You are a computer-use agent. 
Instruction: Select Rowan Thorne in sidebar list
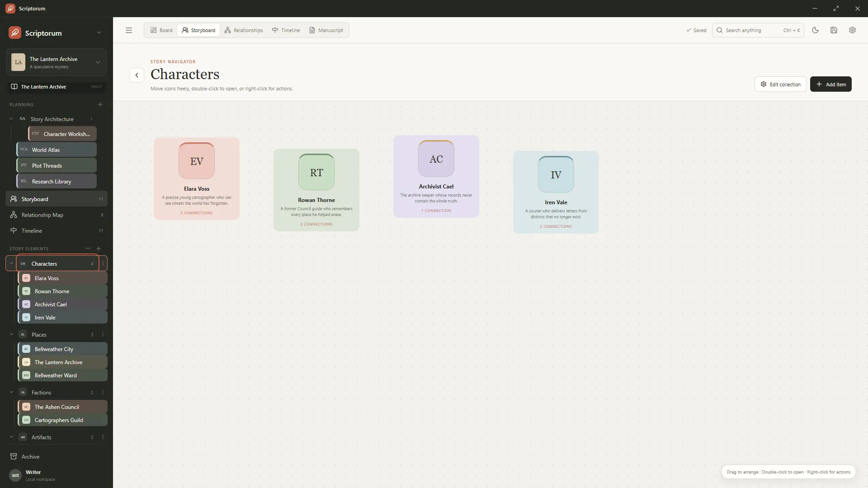(x=63, y=291)
